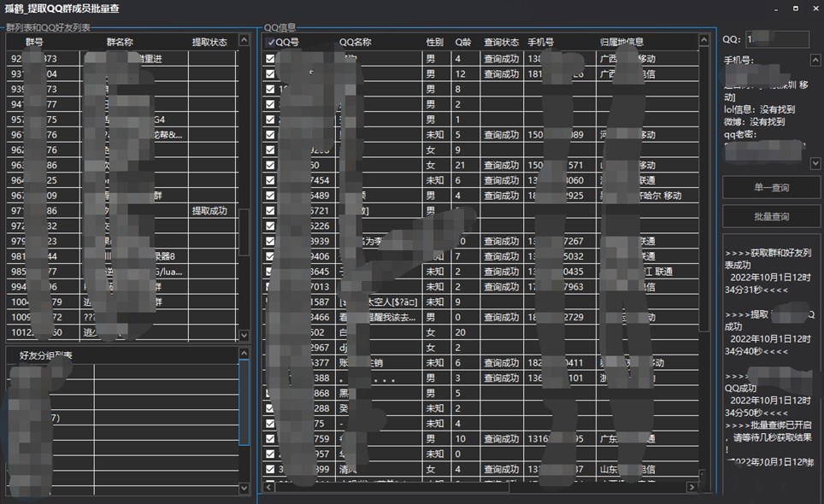Minimize the application window
The width and height of the screenshot is (824, 504).
[776, 9]
